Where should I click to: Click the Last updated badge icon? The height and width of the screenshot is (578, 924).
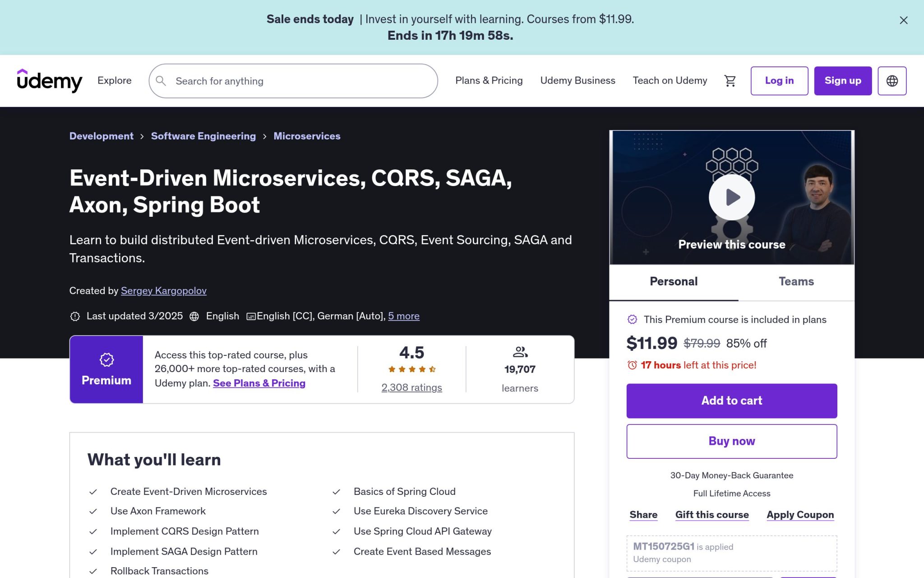[75, 316]
